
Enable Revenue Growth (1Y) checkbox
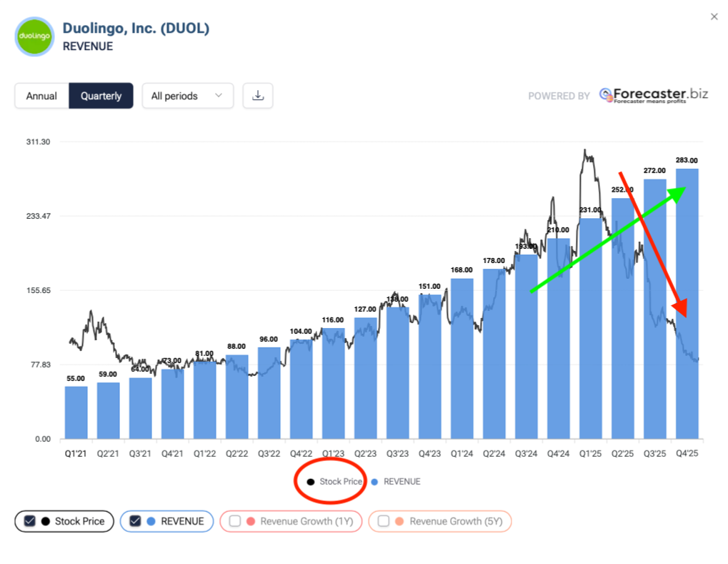(x=236, y=522)
